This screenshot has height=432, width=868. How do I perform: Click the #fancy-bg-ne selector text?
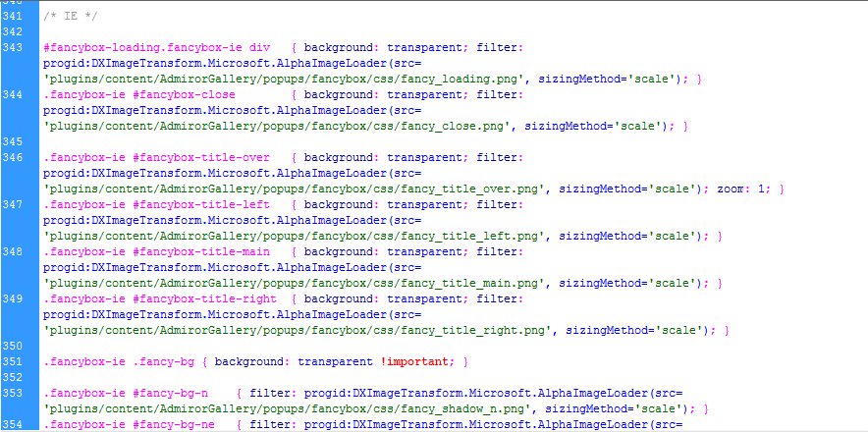click(174, 425)
